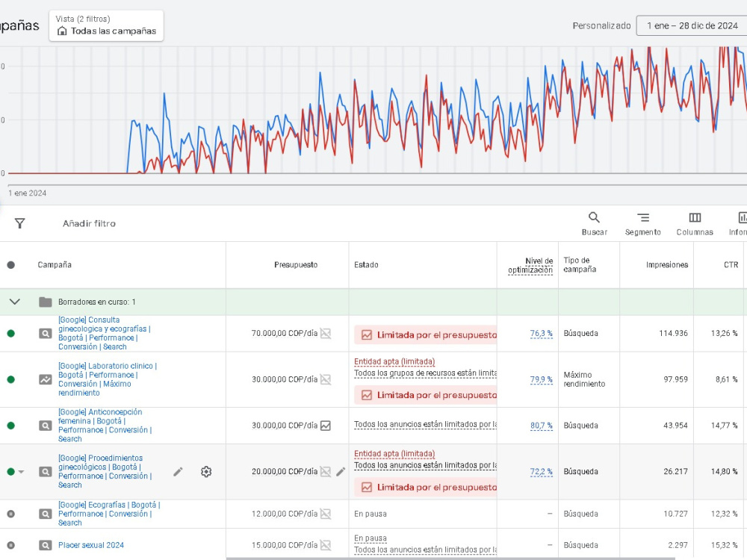The height and width of the screenshot is (560, 747).
Task: Sort by Presupuesto column header
Action: tap(295, 265)
